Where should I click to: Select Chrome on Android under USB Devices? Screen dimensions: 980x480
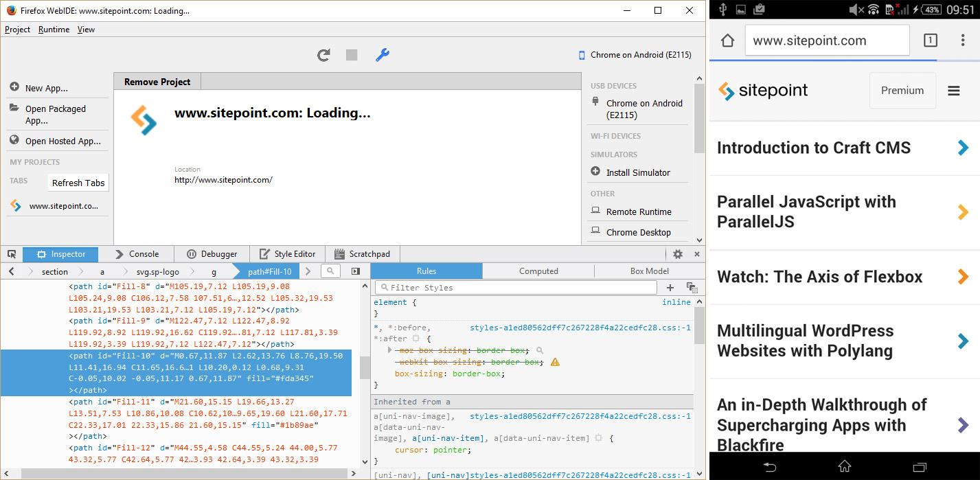click(x=638, y=109)
